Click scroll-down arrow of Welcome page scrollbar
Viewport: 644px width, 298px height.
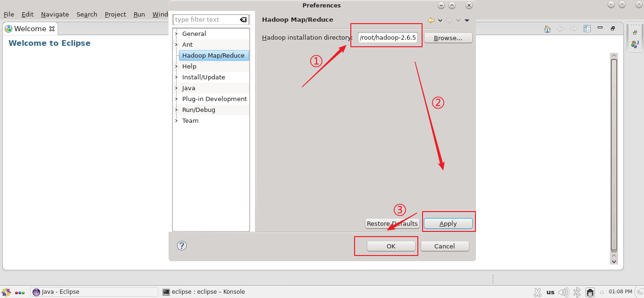tap(614, 261)
